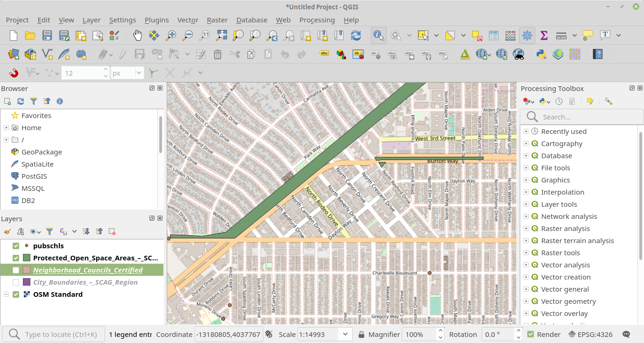Screen dimensions: 644x343
Task: Select SpatiaLite in Browser
Action: tap(37, 164)
